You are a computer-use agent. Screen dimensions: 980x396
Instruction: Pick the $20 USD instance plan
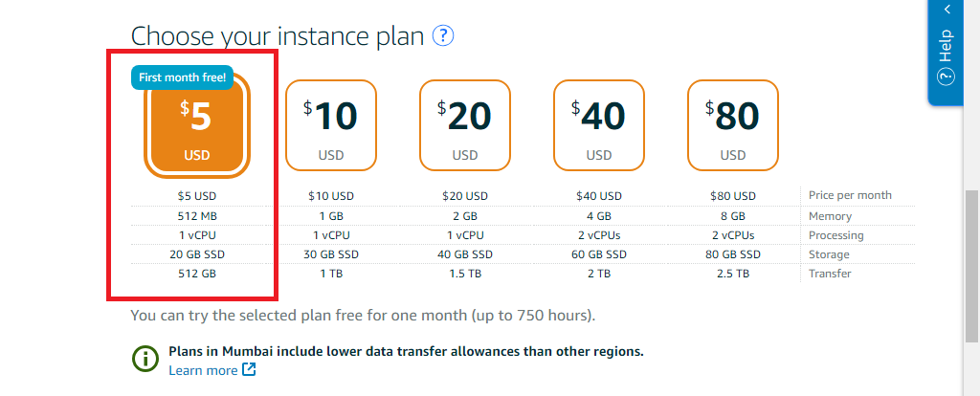pyautogui.click(x=465, y=126)
